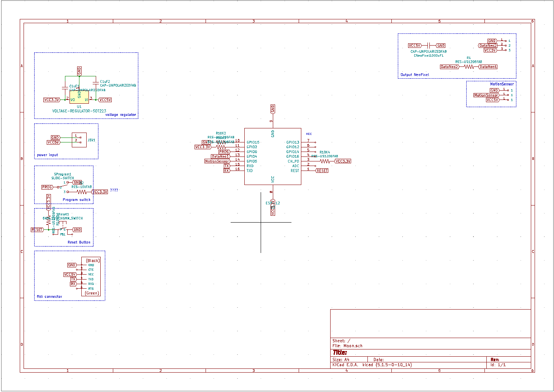Click VCC5V label in MotionSensor block
Screen dimensions: 554x392
tap(492, 100)
